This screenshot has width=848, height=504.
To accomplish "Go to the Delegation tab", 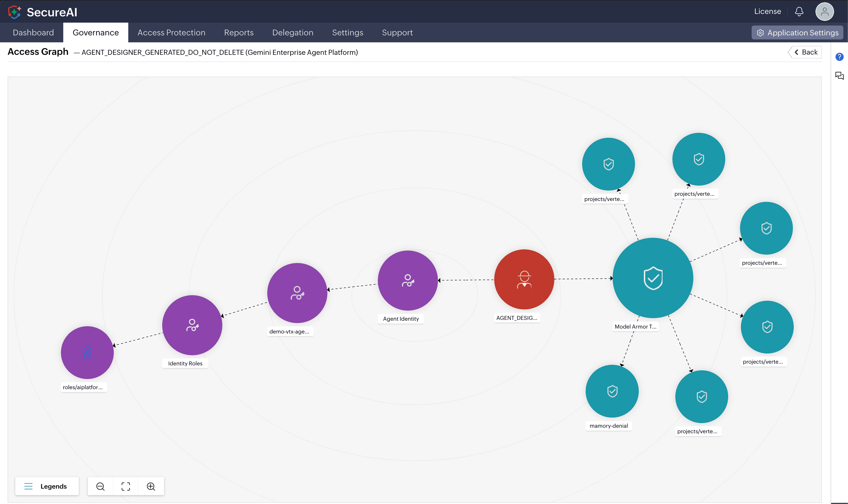I will click(x=293, y=32).
